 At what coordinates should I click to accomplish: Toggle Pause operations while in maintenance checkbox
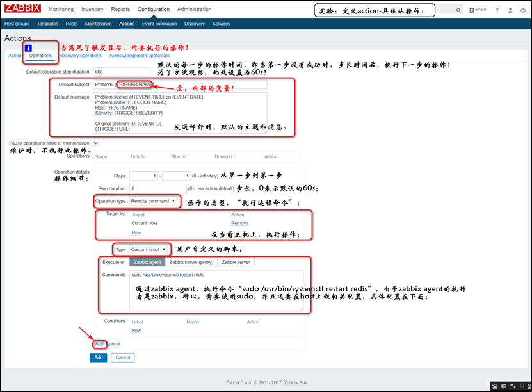coord(96,143)
